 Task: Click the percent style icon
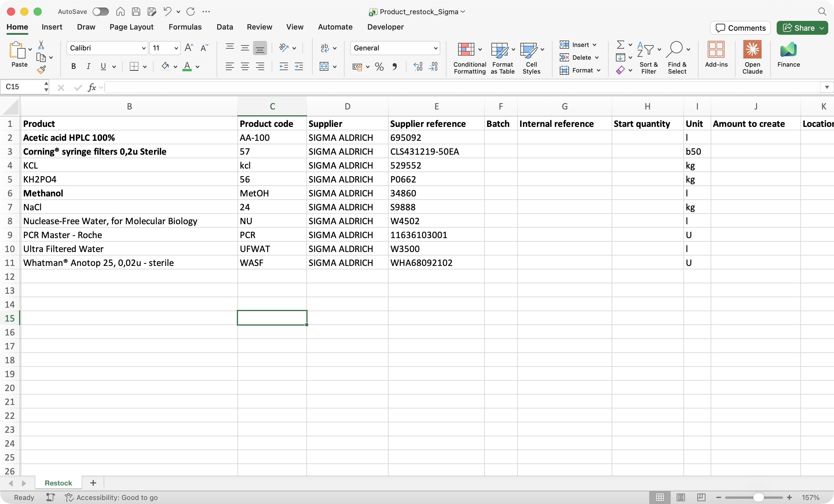coord(379,67)
